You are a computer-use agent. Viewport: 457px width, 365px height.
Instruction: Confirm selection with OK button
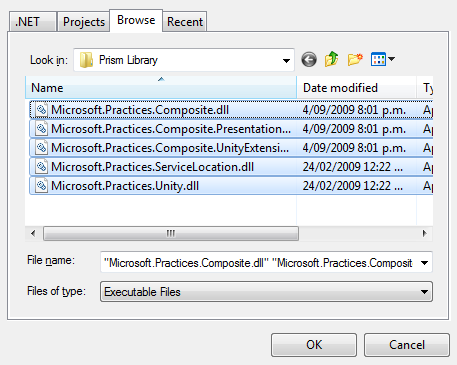tap(314, 345)
